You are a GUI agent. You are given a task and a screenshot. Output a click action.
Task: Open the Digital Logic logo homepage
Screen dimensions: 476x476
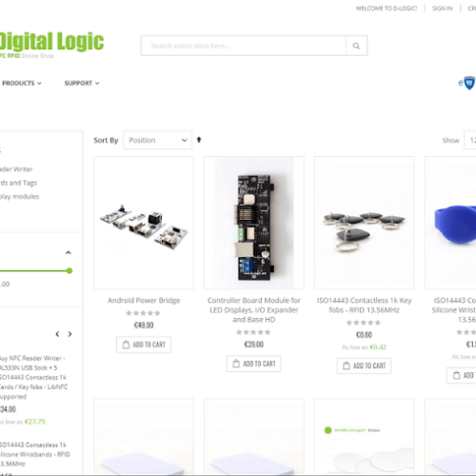pos(51,45)
